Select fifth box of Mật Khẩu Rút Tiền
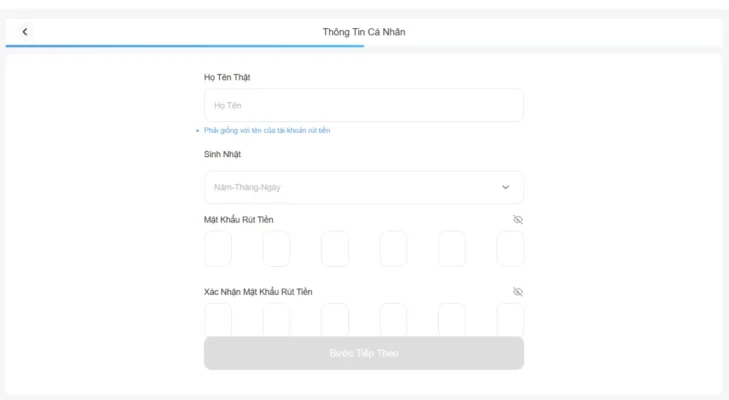 [x=452, y=249]
